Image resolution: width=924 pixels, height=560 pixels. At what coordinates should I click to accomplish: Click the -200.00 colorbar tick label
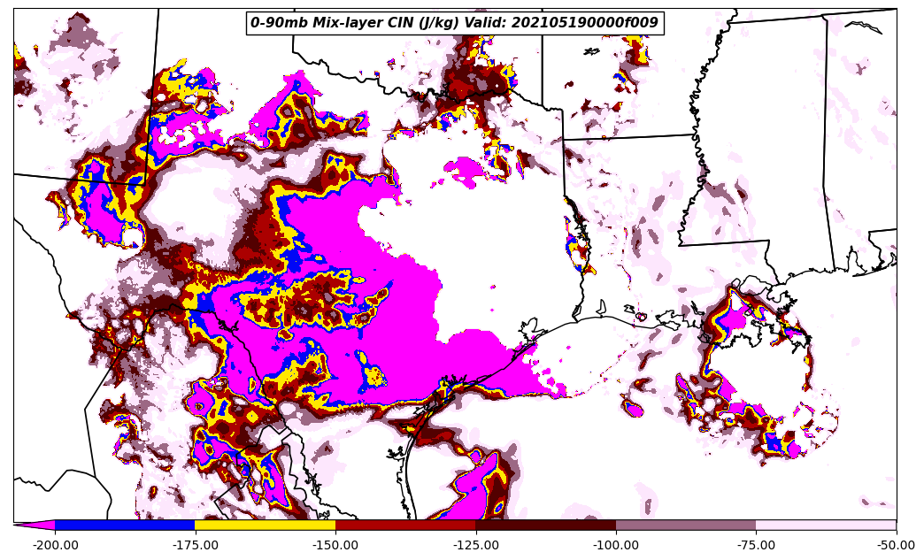tap(55, 545)
